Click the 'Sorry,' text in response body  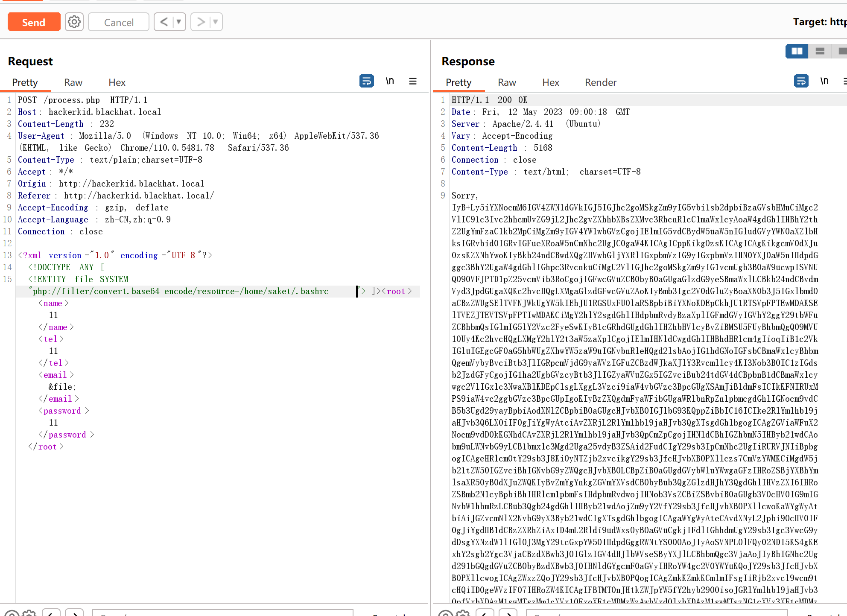(x=465, y=196)
